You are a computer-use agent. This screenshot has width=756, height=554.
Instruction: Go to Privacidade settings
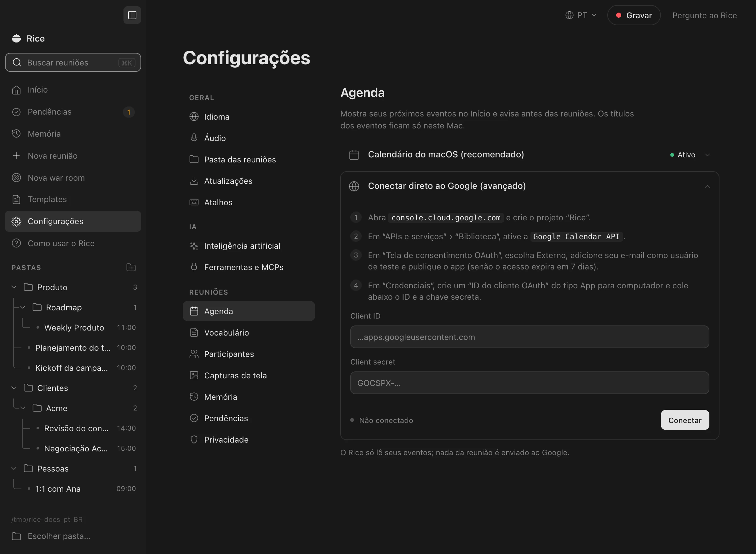click(x=249, y=440)
